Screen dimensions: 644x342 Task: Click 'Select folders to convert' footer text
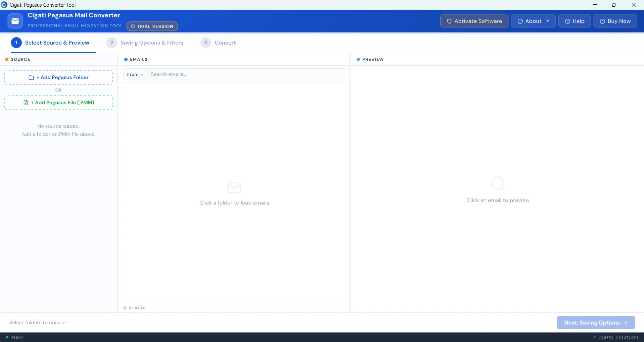tap(38, 323)
